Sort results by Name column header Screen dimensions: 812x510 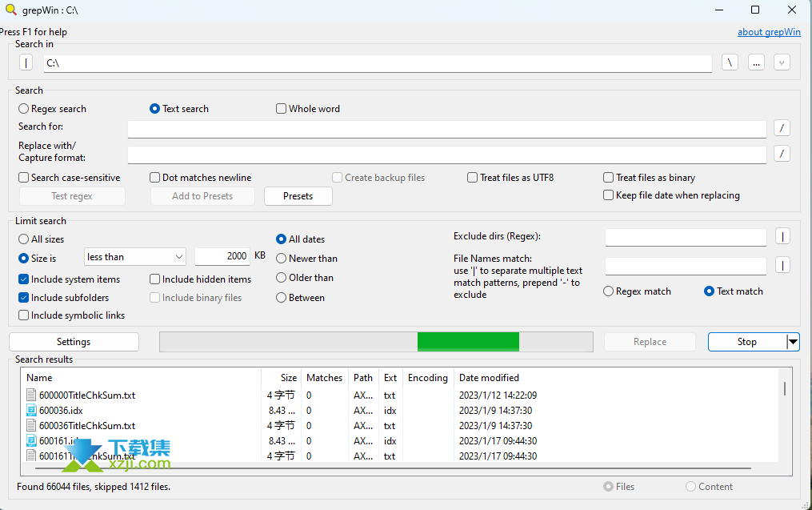141,378
